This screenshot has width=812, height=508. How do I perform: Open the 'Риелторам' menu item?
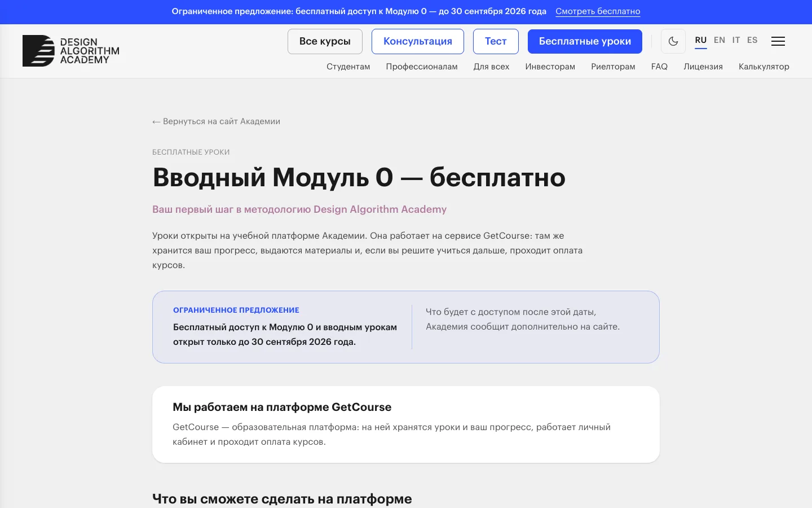(613, 67)
